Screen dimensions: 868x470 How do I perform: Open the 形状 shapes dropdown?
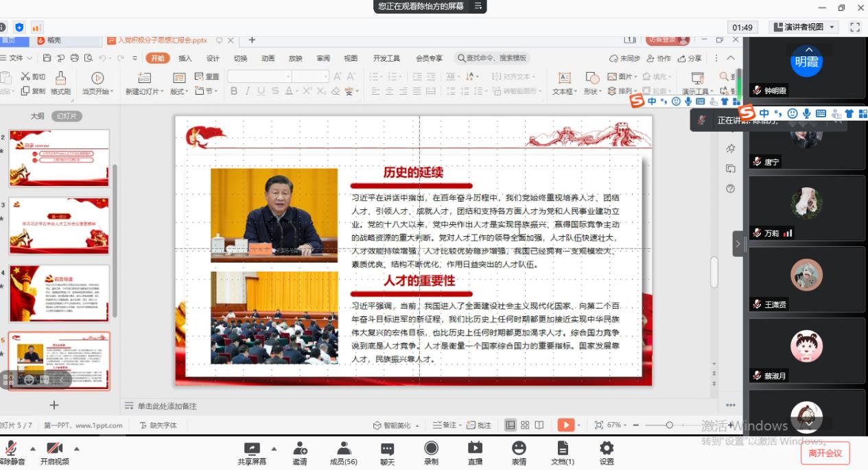[591, 91]
